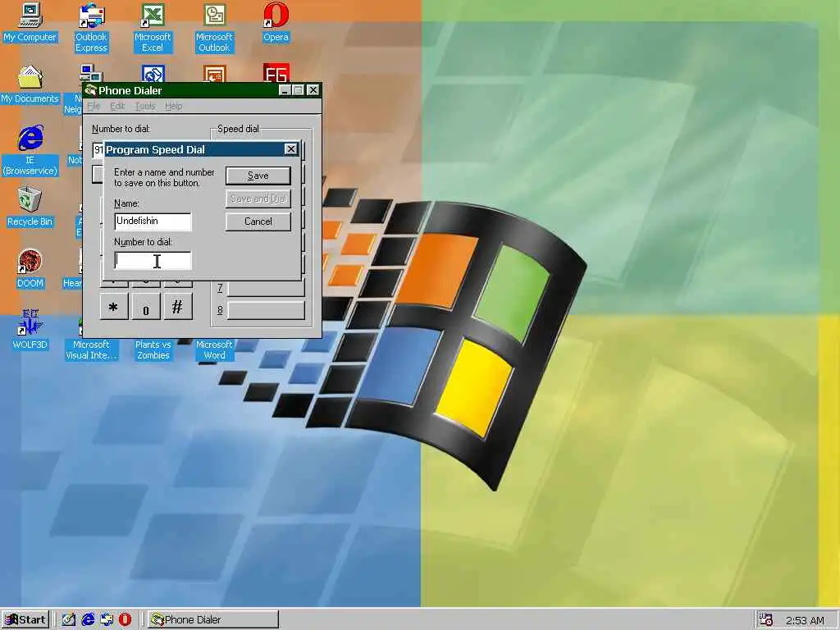Screen dimensions: 840x630
Task: Open Plants vs Zombies shortcut
Action: (153, 349)
